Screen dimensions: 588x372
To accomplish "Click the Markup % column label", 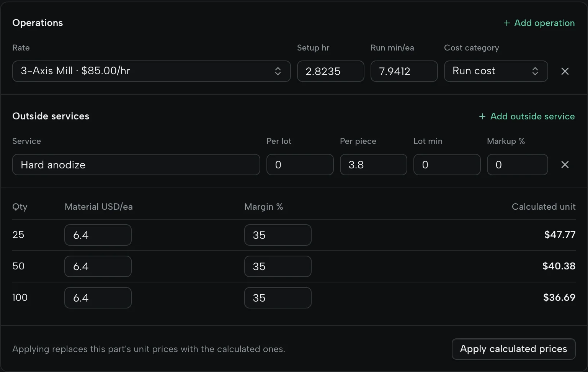I will (506, 141).
